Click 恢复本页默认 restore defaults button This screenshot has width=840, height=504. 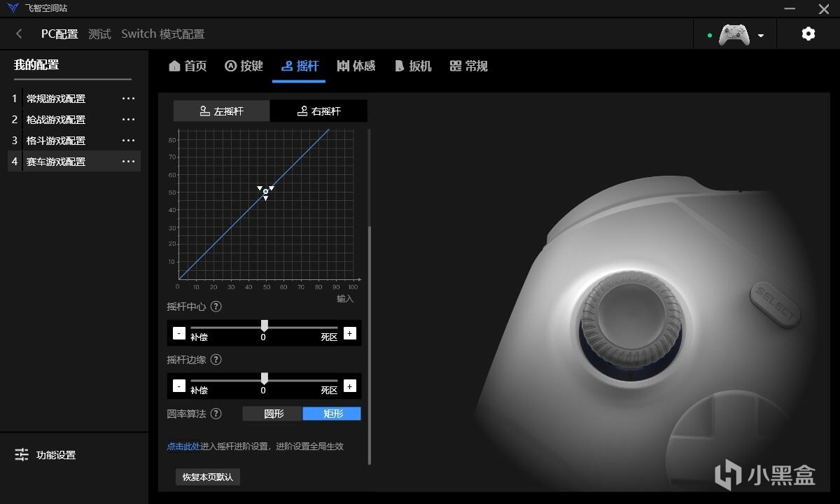(208, 477)
